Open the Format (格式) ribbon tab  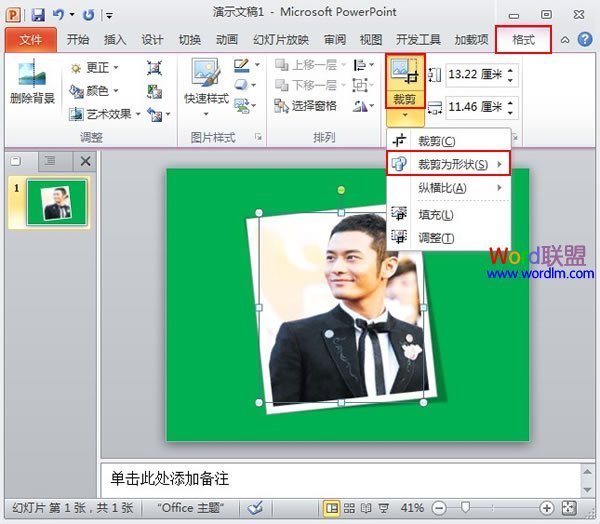523,40
